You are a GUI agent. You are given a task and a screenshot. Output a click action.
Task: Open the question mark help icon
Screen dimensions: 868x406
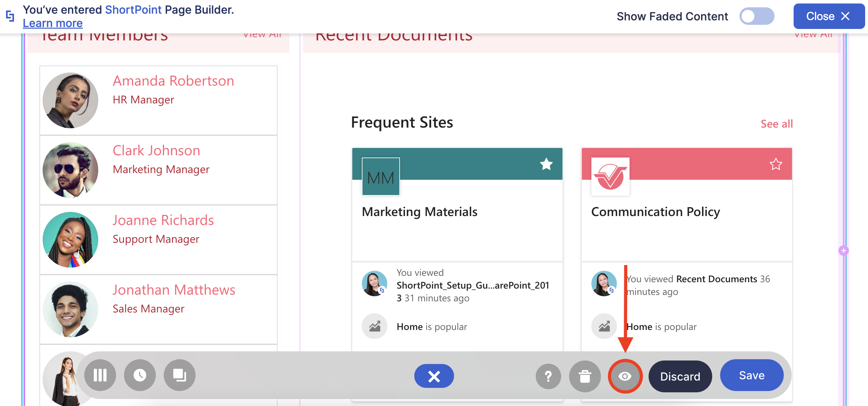tap(548, 376)
